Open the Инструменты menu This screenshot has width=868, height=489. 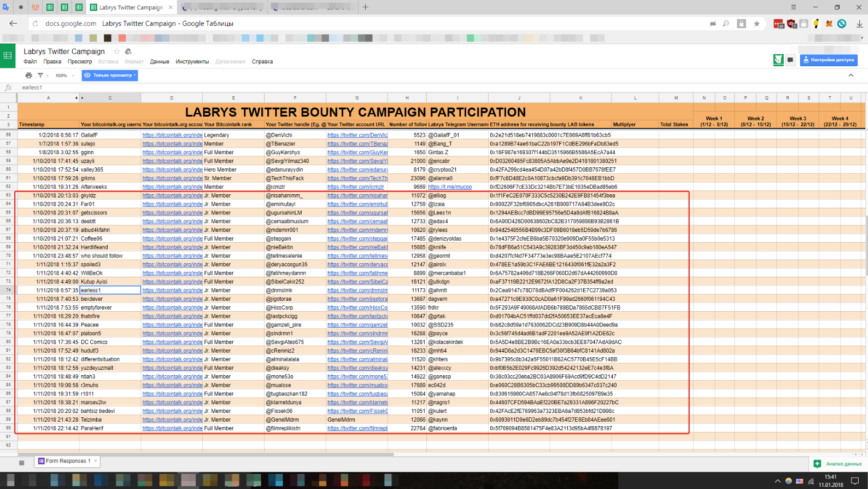pos(192,62)
